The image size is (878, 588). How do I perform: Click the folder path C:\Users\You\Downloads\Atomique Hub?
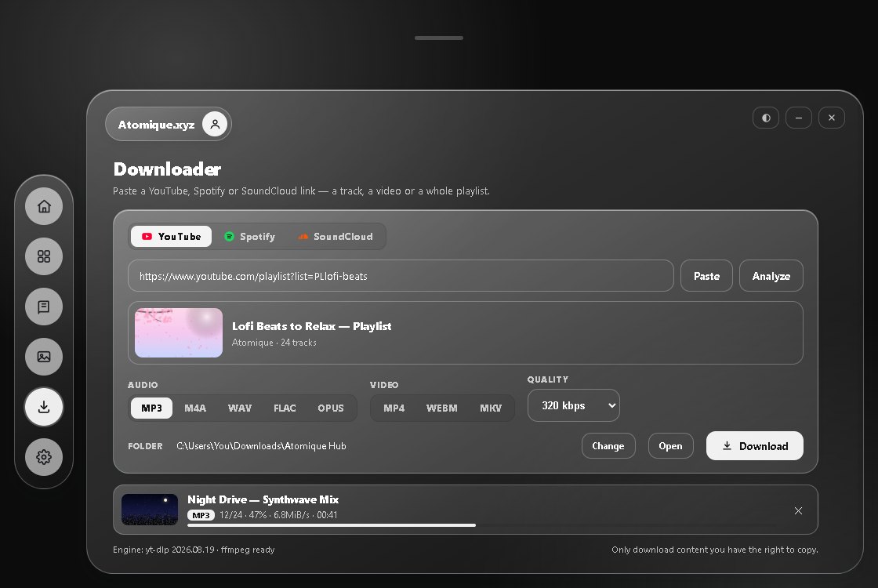262,446
